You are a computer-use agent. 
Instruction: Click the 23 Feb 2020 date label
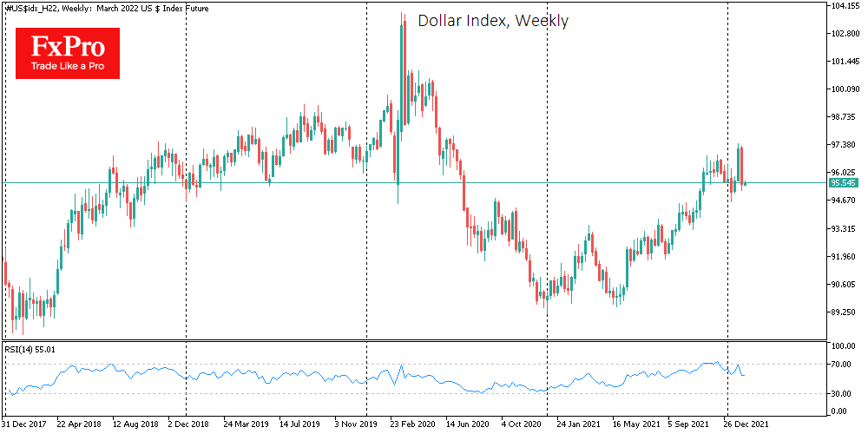point(411,426)
